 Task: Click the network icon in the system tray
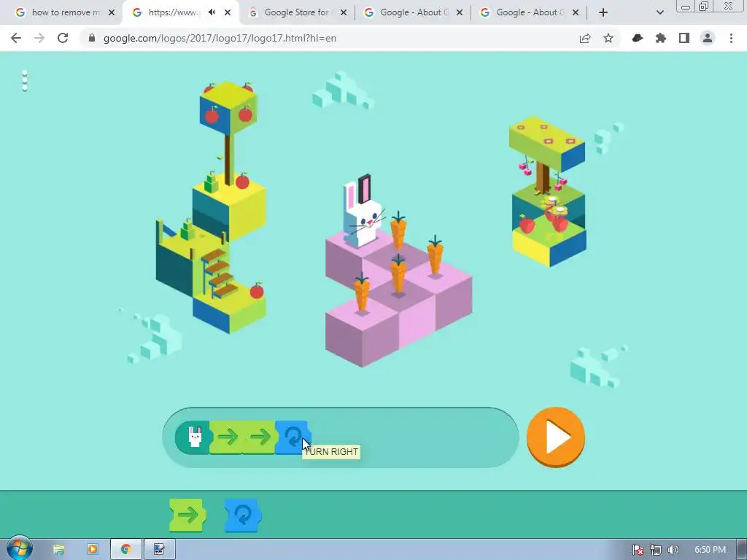656,550
